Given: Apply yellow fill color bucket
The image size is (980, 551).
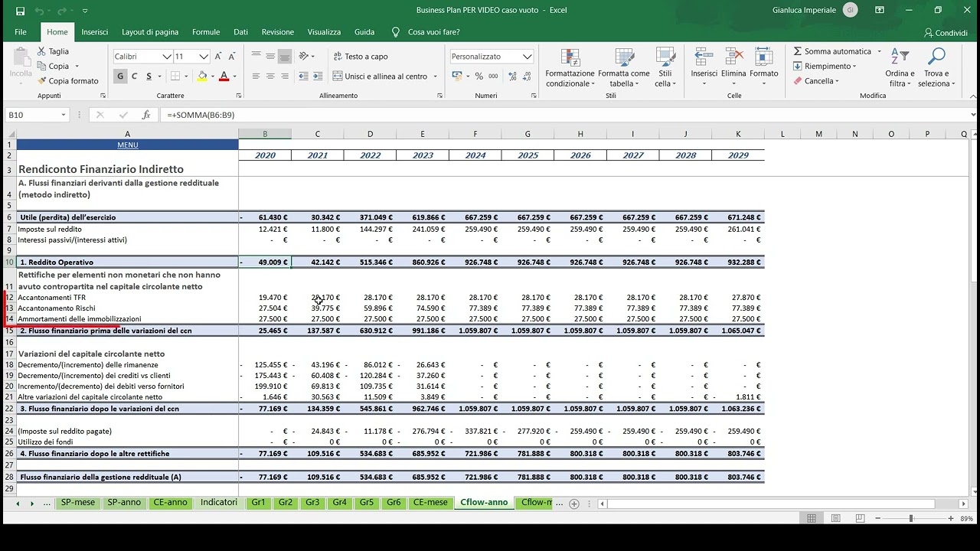Looking at the screenshot, I should (x=202, y=76).
